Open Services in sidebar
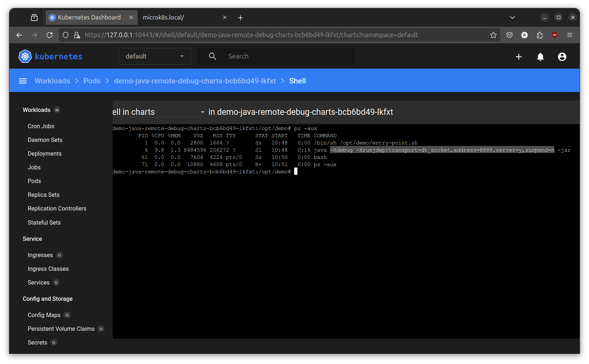 39,282
